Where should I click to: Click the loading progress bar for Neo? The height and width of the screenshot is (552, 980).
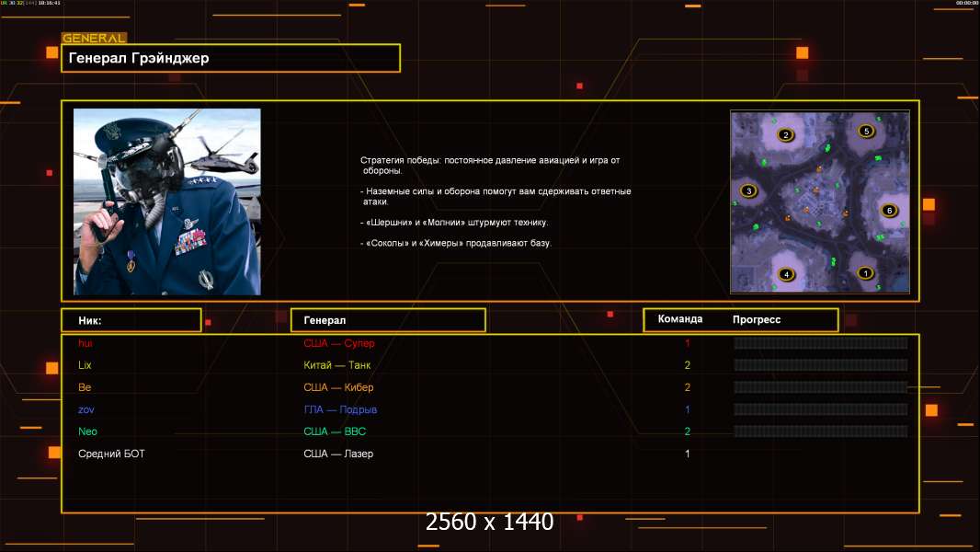click(x=820, y=431)
